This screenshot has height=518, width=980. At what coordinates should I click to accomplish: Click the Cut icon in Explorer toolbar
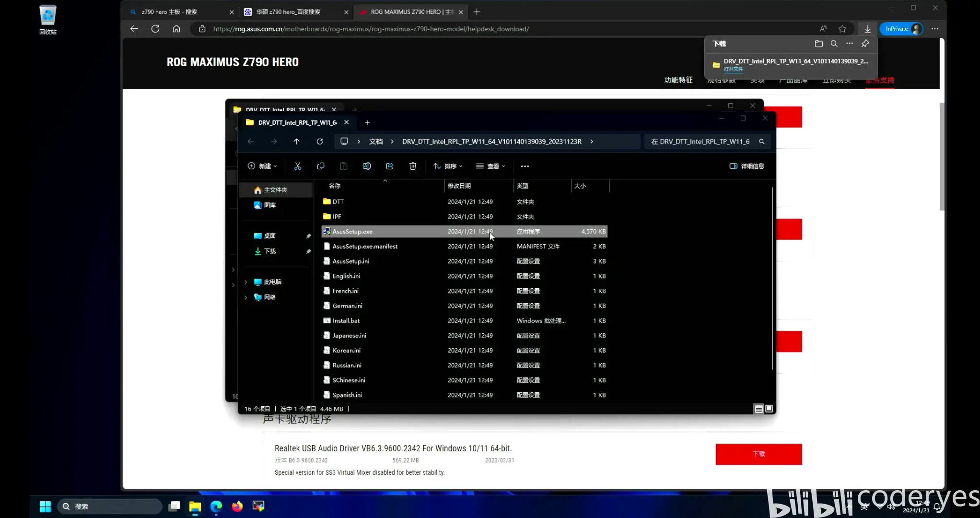click(298, 166)
